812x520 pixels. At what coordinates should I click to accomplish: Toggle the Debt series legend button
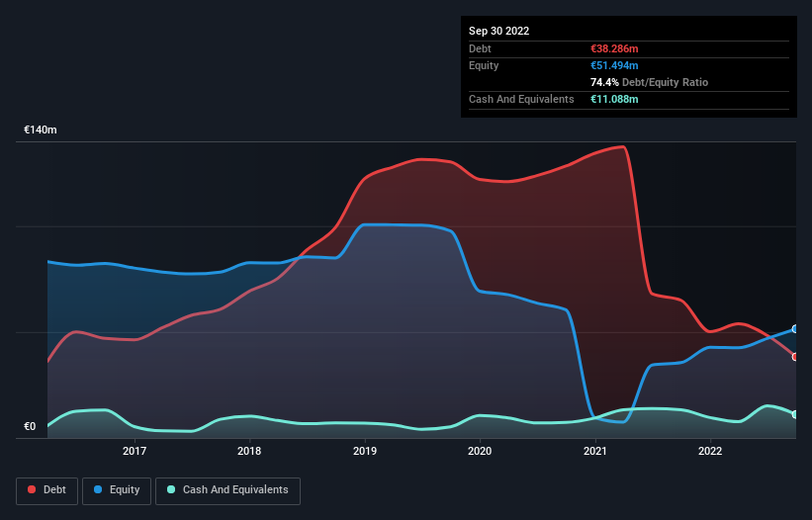pyautogui.click(x=47, y=490)
